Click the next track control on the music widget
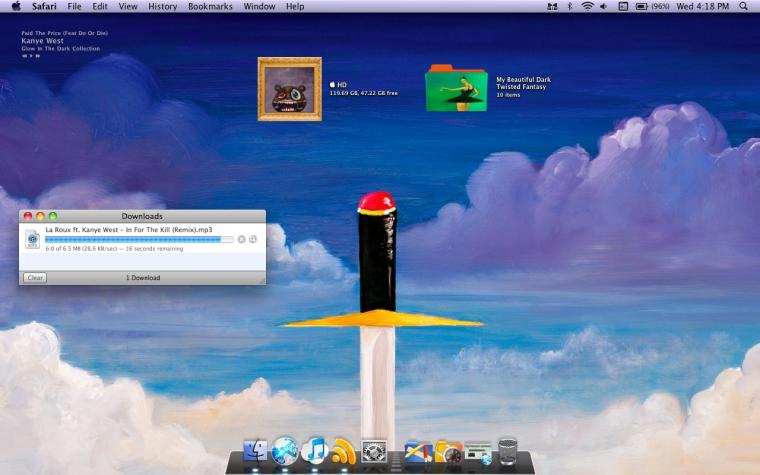 click(38, 56)
